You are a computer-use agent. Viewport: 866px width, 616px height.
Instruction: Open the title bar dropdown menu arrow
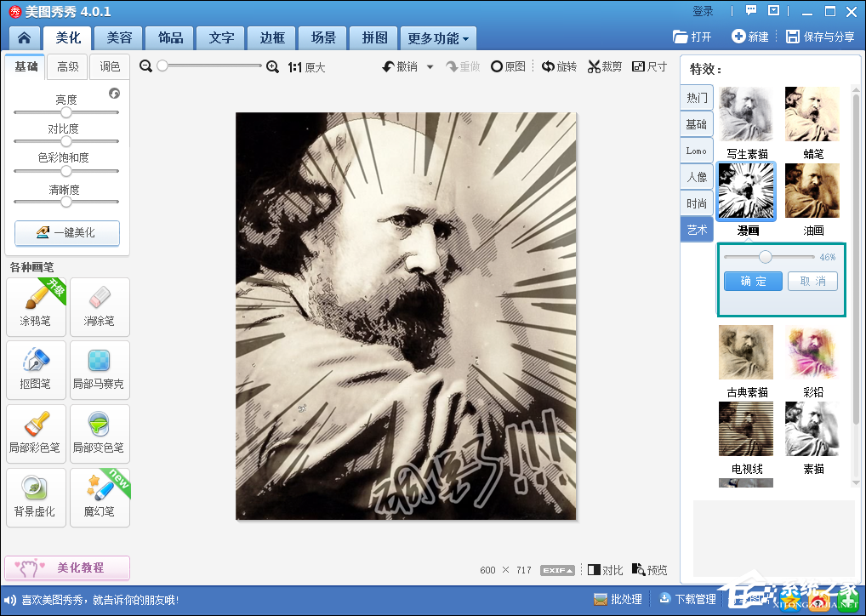coord(773,11)
